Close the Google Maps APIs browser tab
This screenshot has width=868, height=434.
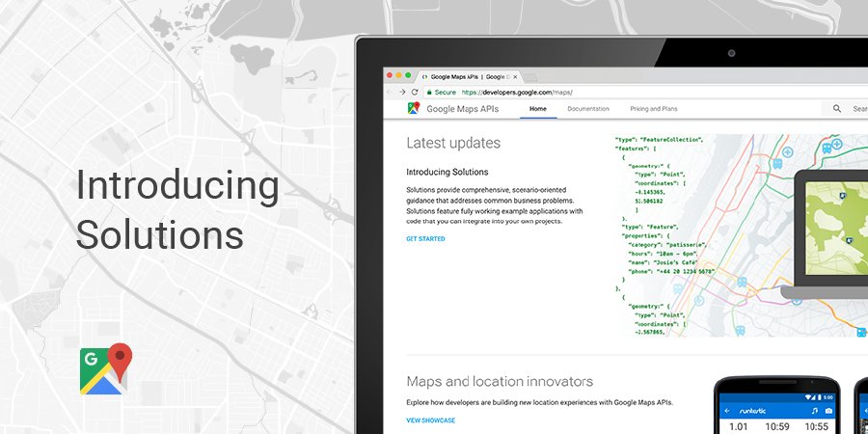tap(515, 77)
